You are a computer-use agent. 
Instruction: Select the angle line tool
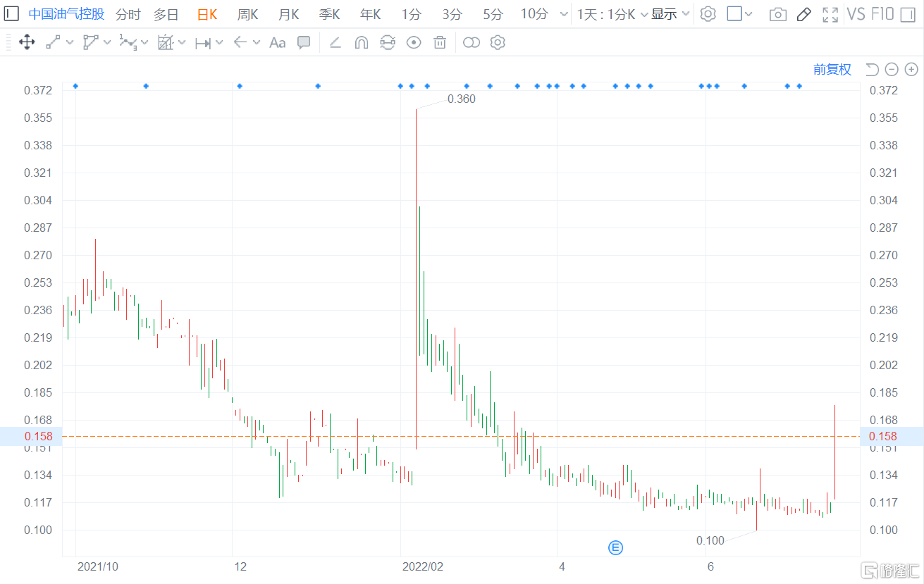click(x=335, y=42)
